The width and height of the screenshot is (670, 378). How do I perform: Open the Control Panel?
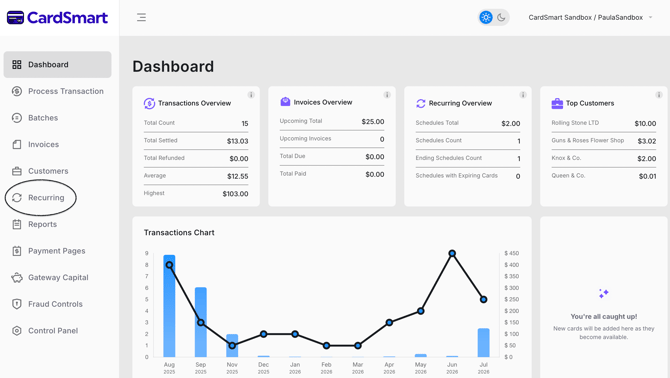(x=58, y=331)
